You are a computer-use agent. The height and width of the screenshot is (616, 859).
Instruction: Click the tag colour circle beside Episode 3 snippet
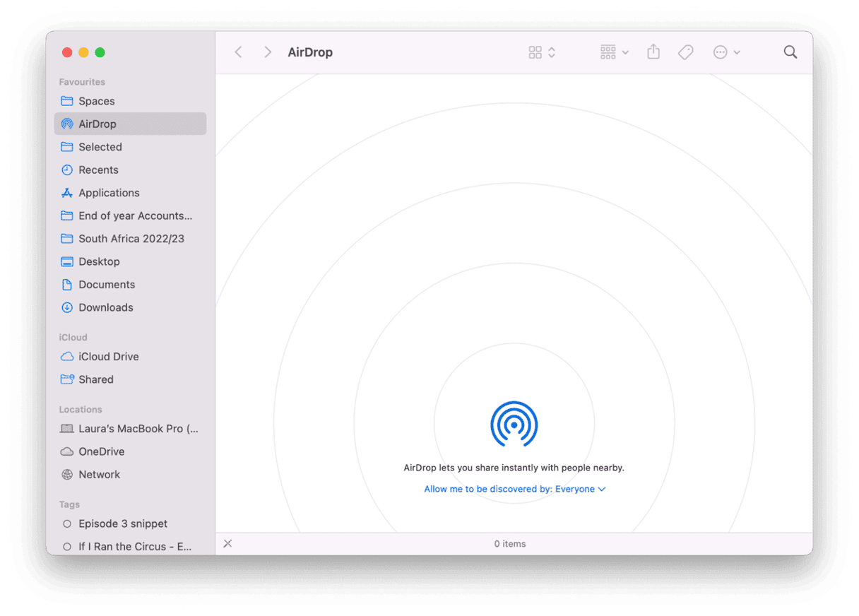coord(67,523)
